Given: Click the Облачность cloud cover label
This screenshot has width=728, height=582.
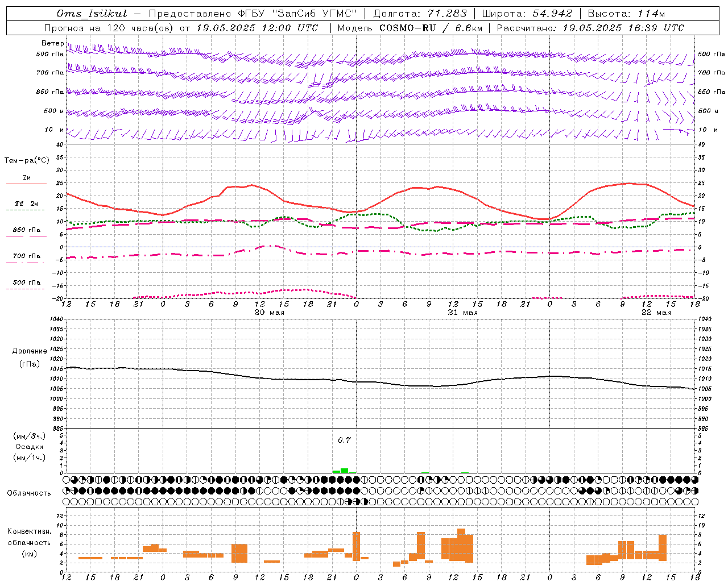Looking at the screenshot, I should coord(29,493).
